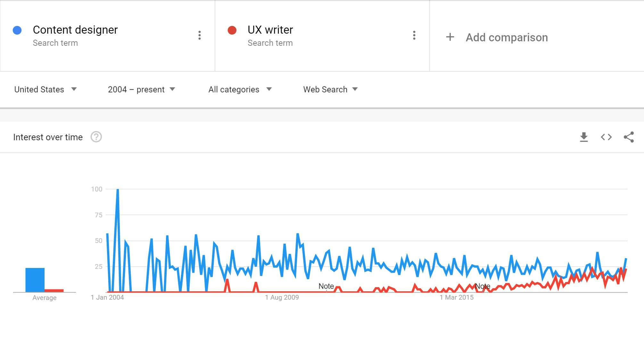The height and width of the screenshot is (340, 644).
Task: Expand the 2004 – present time range selector
Action: coord(141,90)
